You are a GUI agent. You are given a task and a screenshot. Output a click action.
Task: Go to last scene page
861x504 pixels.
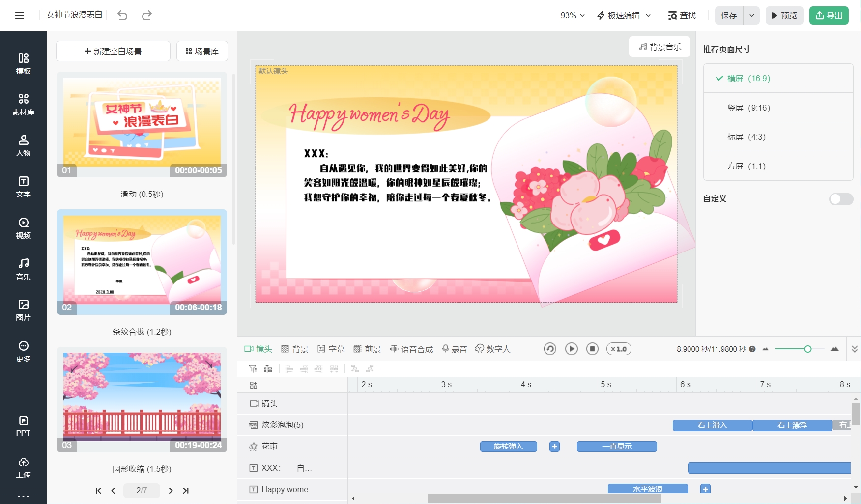pos(186,490)
